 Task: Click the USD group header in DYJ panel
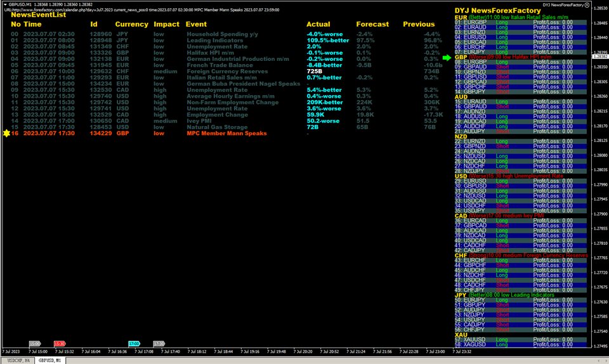(x=509, y=176)
